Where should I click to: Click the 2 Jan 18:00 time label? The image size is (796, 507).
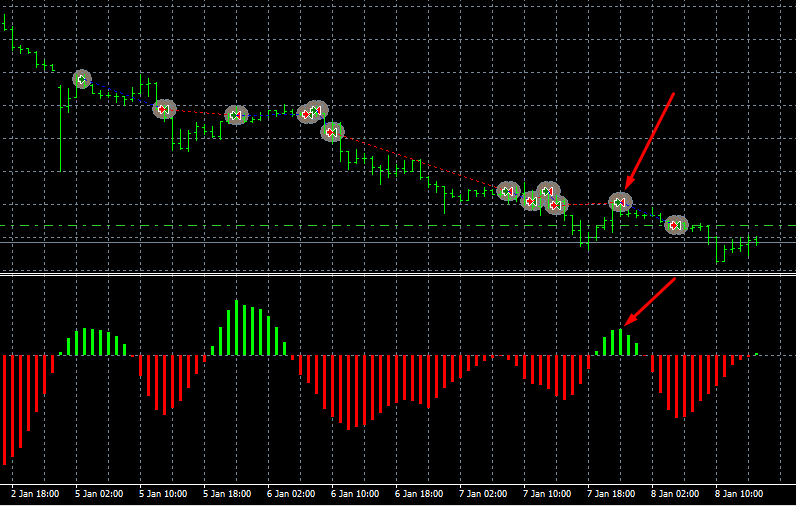tap(35, 494)
